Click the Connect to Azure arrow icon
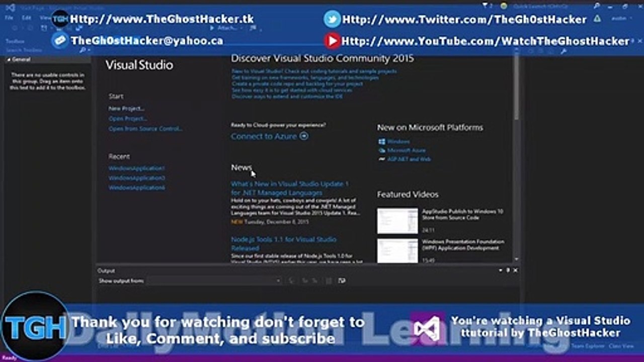Viewport: 644px width, 362px height. click(x=304, y=136)
